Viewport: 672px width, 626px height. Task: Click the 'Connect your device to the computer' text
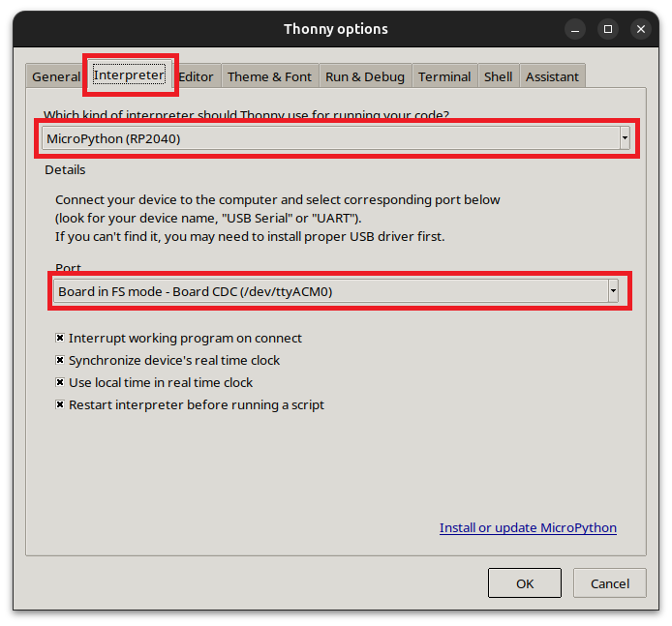(x=278, y=200)
